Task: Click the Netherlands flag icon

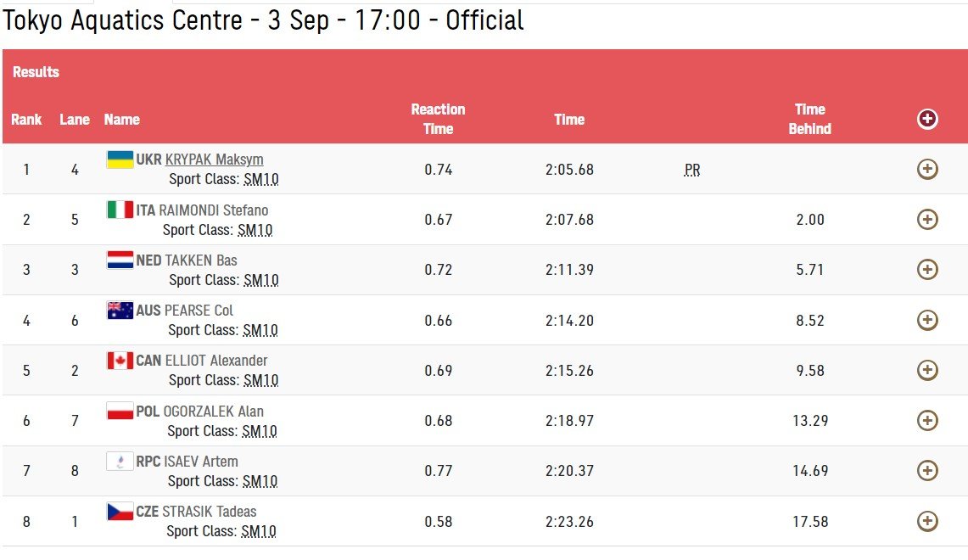Action: click(x=120, y=260)
